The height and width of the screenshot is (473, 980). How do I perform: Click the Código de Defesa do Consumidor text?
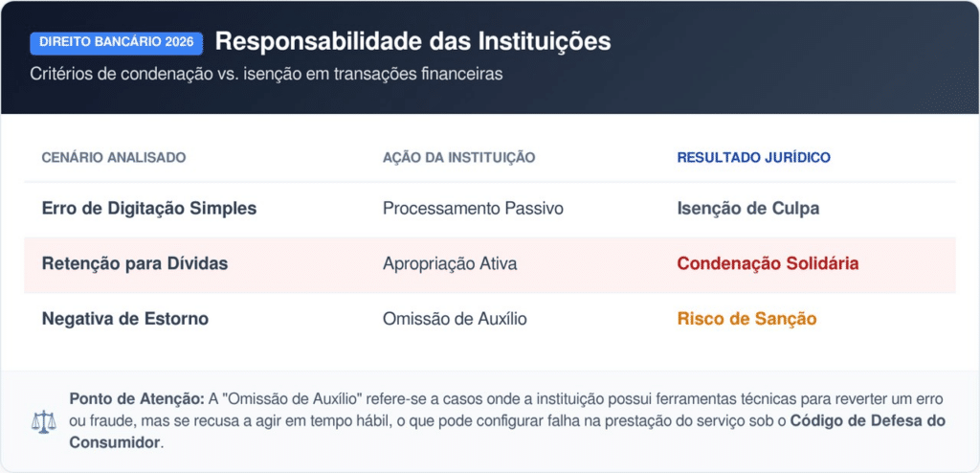click(x=871, y=420)
